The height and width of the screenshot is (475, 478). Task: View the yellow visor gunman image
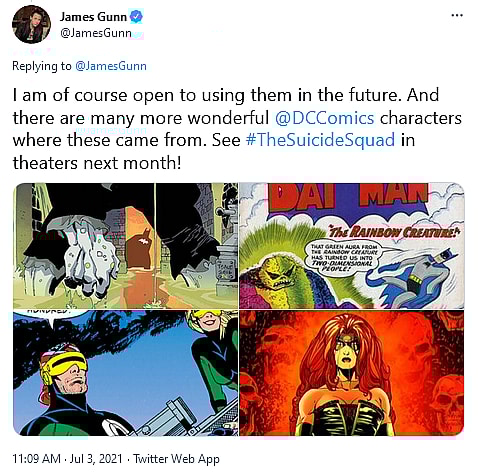pos(126,373)
